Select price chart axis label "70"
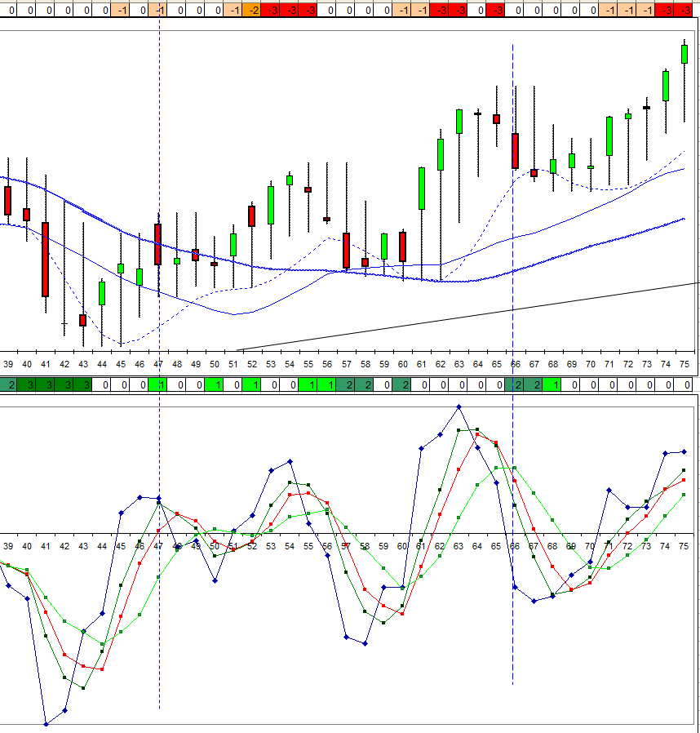This screenshot has height=733, width=700. [590, 364]
